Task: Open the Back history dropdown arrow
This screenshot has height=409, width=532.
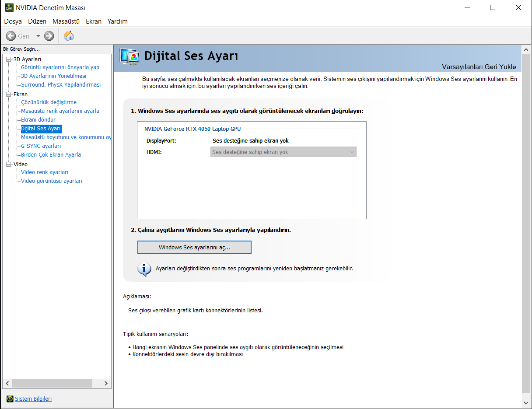Action: pos(38,36)
